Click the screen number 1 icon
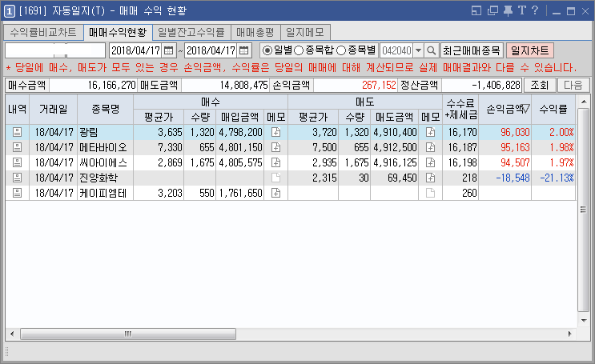Screen dimensions: 595x364 [x=10, y=11]
